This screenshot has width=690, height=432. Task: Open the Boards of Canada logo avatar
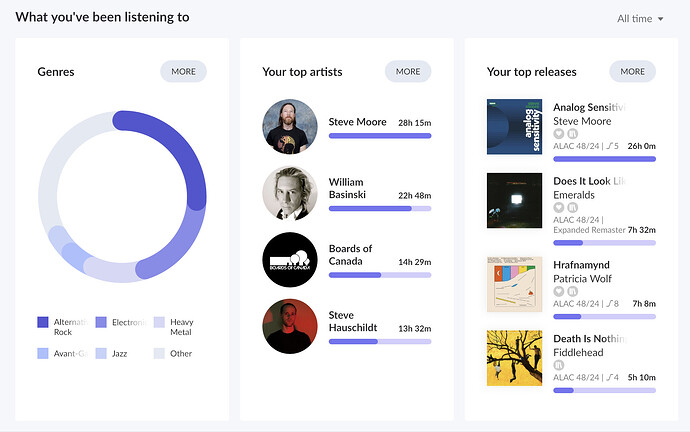[290, 260]
